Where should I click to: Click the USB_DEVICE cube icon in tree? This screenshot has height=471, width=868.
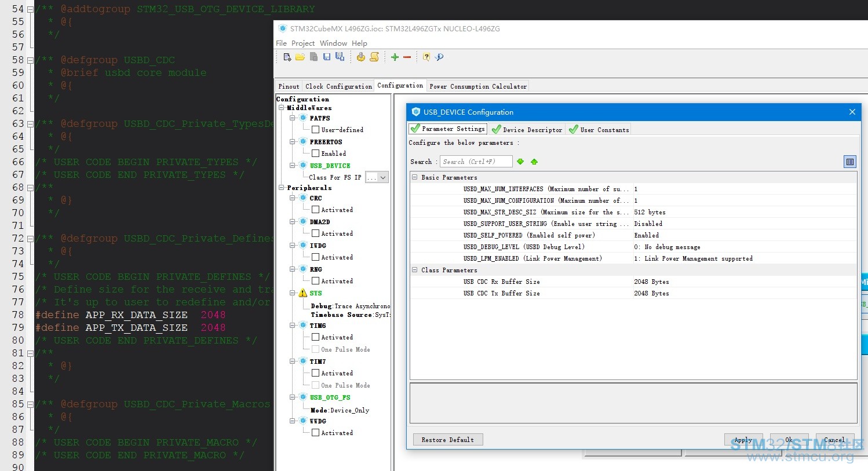(302, 165)
